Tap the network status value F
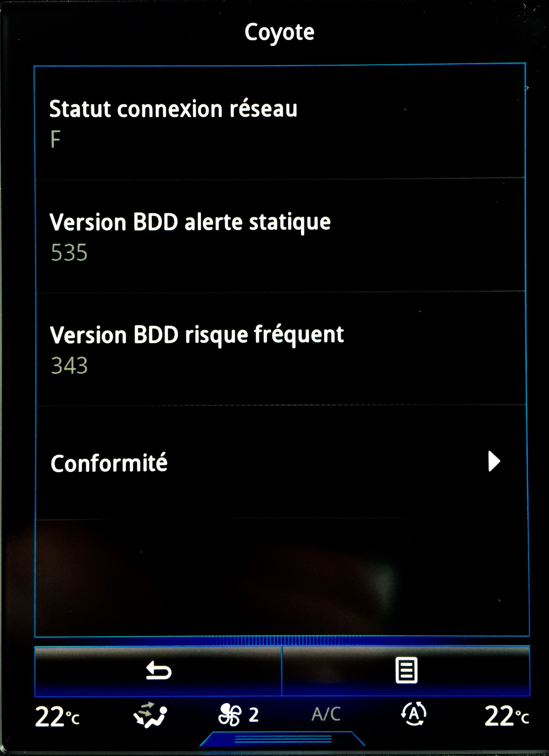This screenshot has width=549, height=756. pos(55,139)
